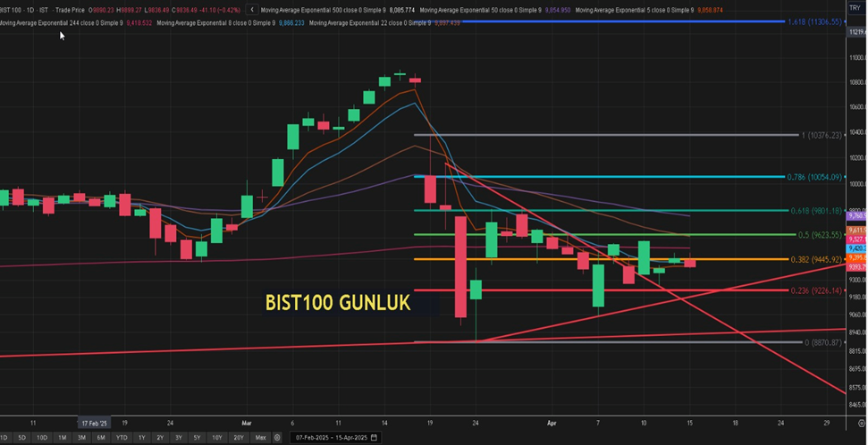Choose the 1Y range option
868x445 pixels.
(x=141, y=438)
